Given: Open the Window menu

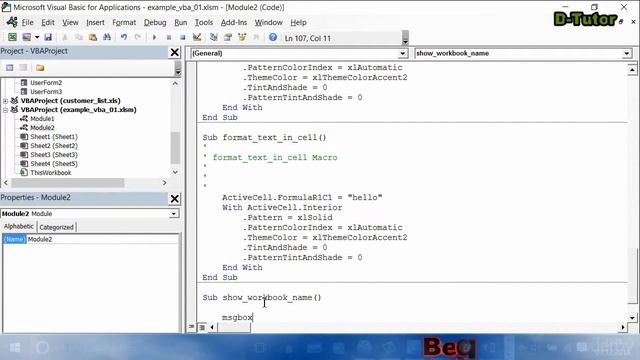Looking at the screenshot, I should 269,22.
